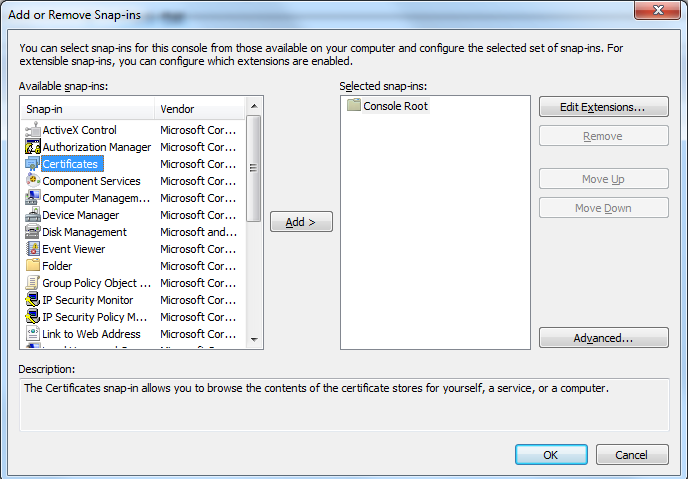
Task: Confirm with the OK button
Action: [x=551, y=454]
